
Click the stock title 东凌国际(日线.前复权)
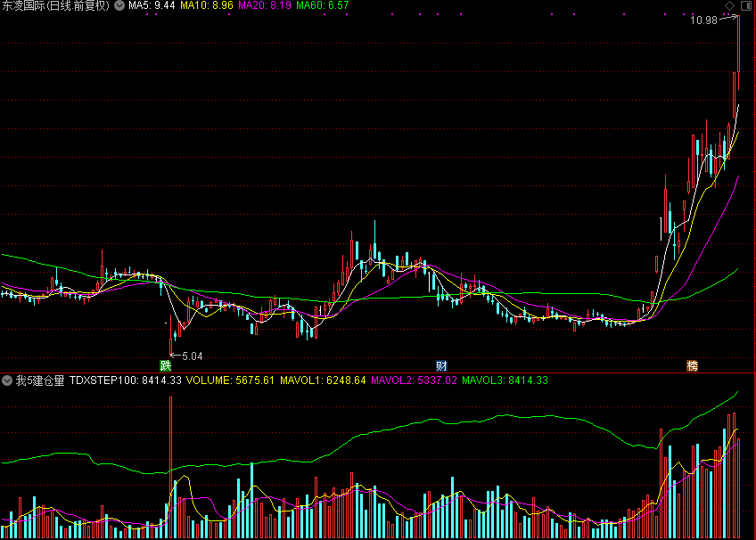click(x=56, y=5)
